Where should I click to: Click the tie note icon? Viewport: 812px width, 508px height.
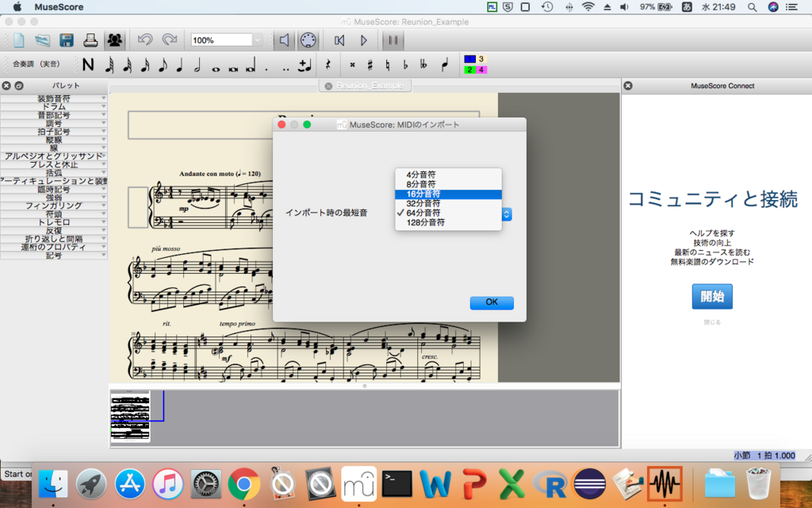pyautogui.click(x=304, y=65)
